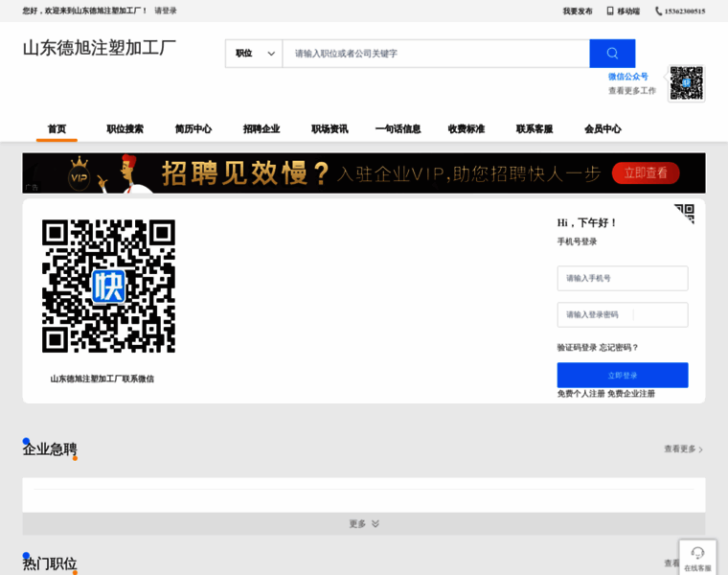Switch to QR code login via corner icon
728x575 pixels.
[x=685, y=213]
